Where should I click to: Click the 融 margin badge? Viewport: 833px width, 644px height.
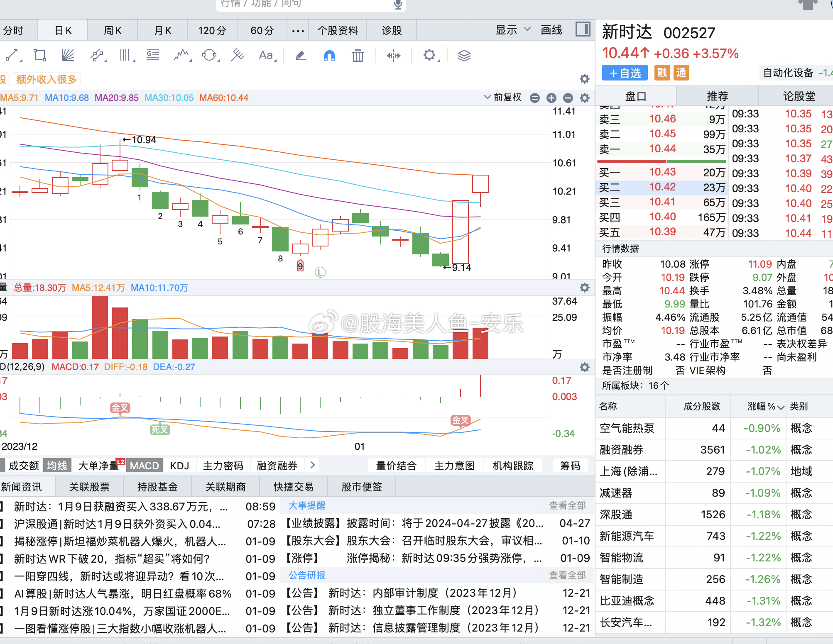662,73
